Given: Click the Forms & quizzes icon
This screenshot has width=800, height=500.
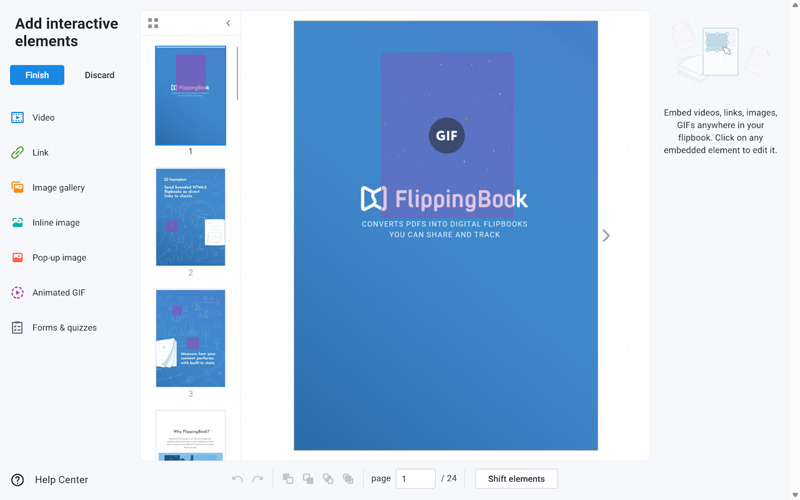Looking at the screenshot, I should tap(17, 328).
